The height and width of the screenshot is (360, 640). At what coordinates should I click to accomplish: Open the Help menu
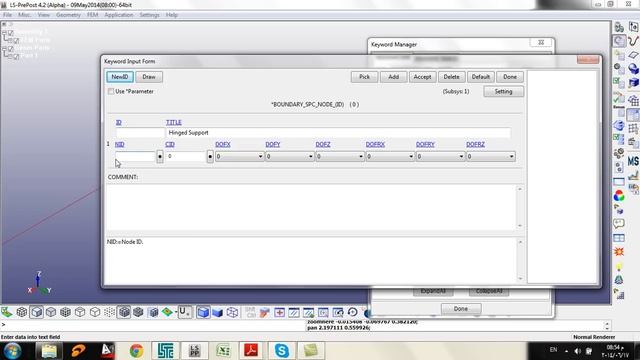171,15
